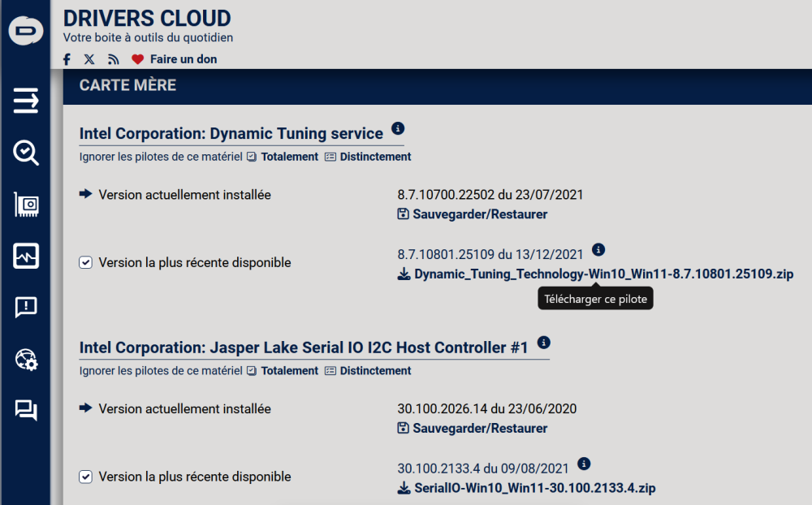Click the DRIVERS CLOUD title text
812x505 pixels.
click(x=147, y=19)
